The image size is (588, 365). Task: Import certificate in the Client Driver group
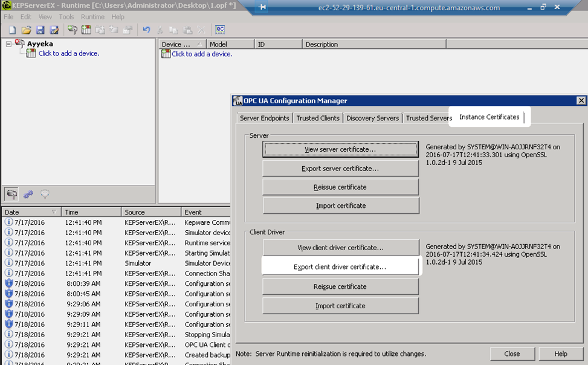(340, 306)
